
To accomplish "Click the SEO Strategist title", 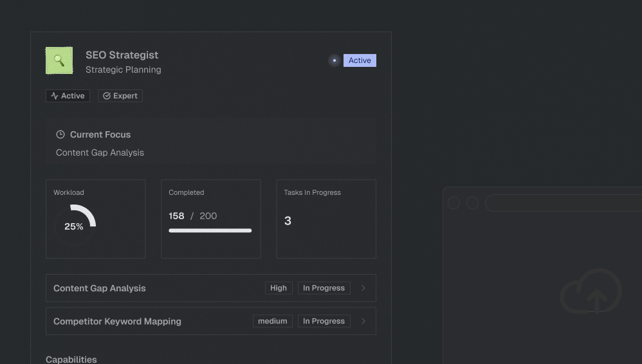I will click(122, 55).
